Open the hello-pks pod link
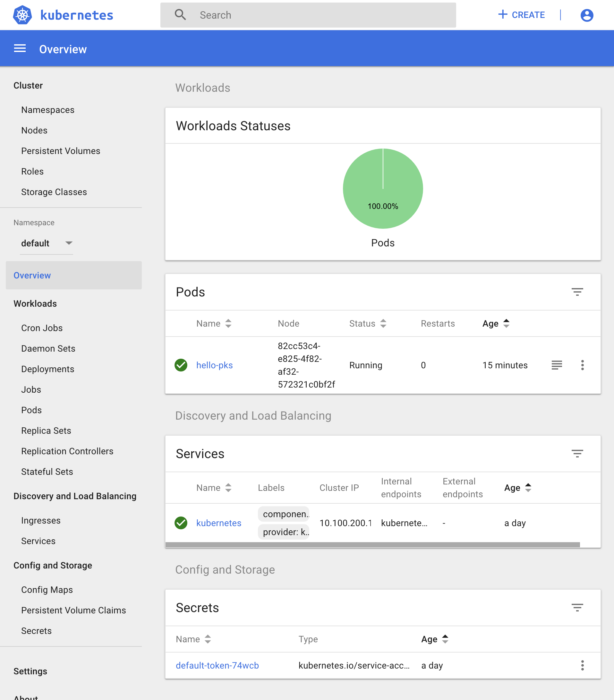Screen dimensions: 614x700 coord(214,365)
